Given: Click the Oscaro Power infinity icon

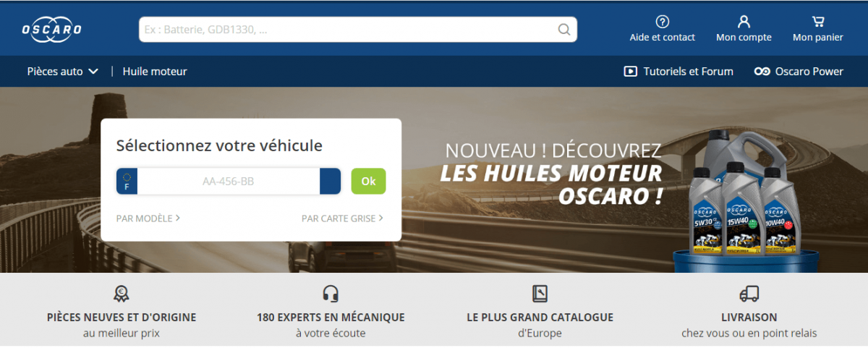Looking at the screenshot, I should pyautogui.click(x=761, y=72).
